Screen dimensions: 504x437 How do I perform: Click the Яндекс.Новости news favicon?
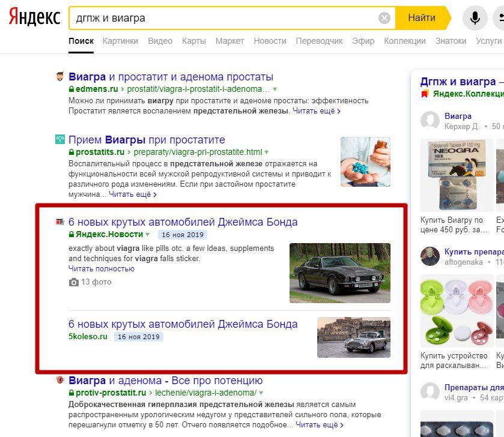coord(60,222)
